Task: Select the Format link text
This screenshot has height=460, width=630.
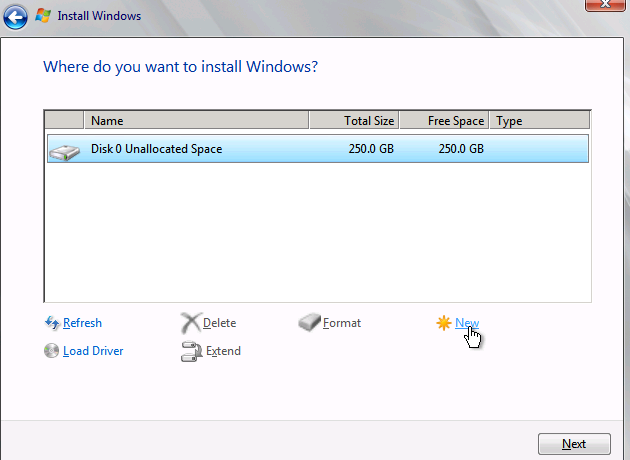Action: coord(342,323)
